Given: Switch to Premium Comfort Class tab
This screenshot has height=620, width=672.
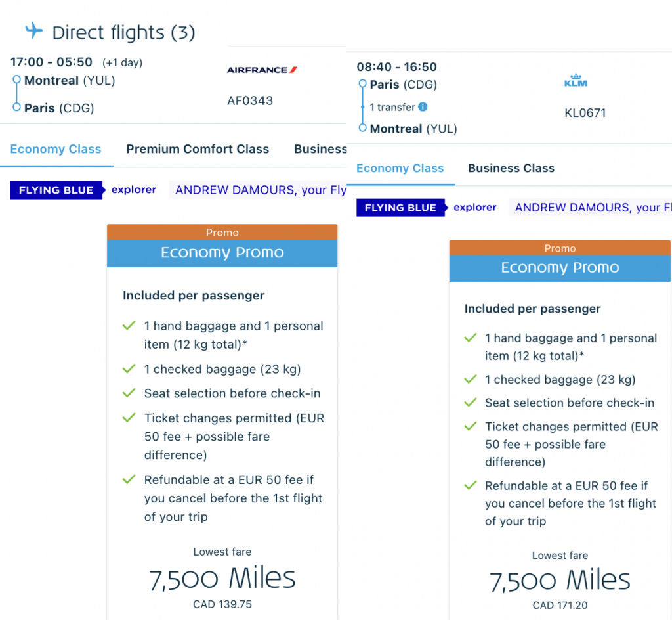Looking at the screenshot, I should click(198, 149).
